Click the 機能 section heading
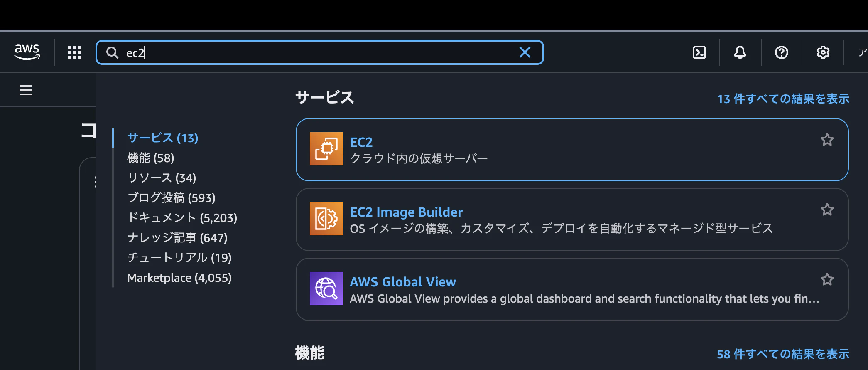Viewport: 868px width, 370px height. tap(310, 353)
